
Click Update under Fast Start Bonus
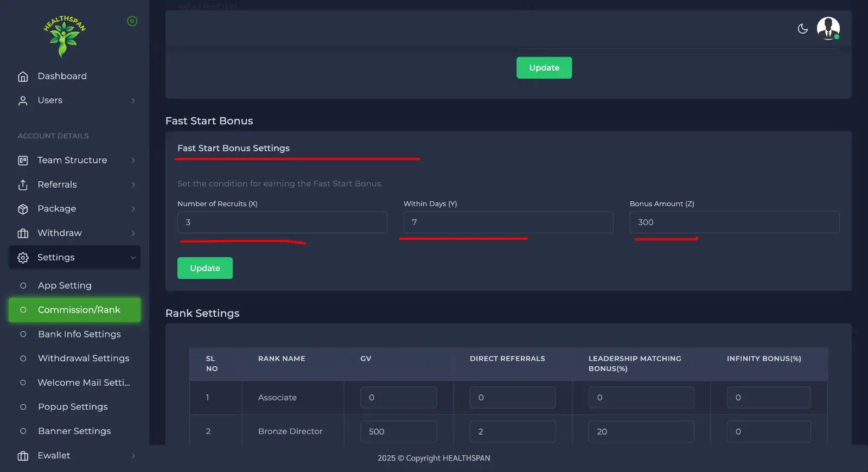(x=205, y=268)
